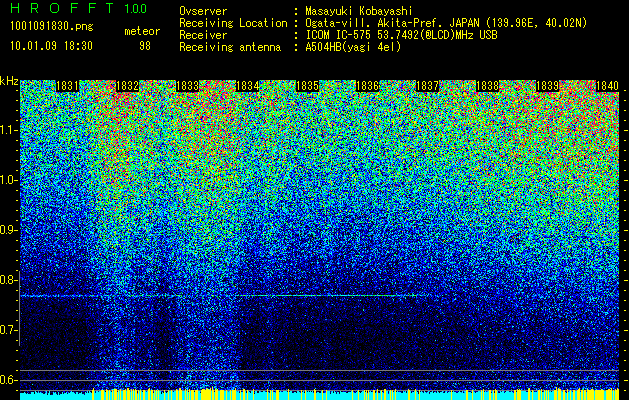Click the date stamp 10.01.09 18:30
Viewport: 629px width, 400px height.
(x=51, y=46)
